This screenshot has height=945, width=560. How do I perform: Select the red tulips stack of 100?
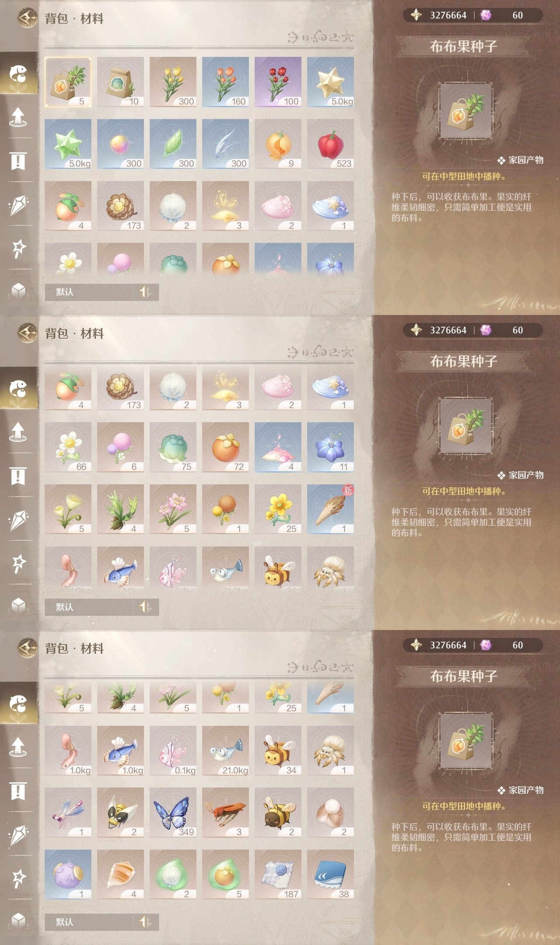pyautogui.click(x=278, y=82)
